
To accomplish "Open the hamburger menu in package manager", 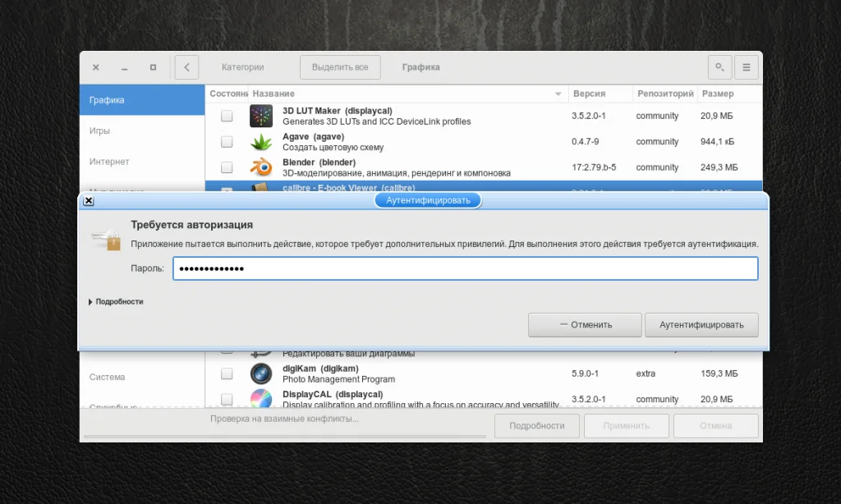I will pos(746,67).
